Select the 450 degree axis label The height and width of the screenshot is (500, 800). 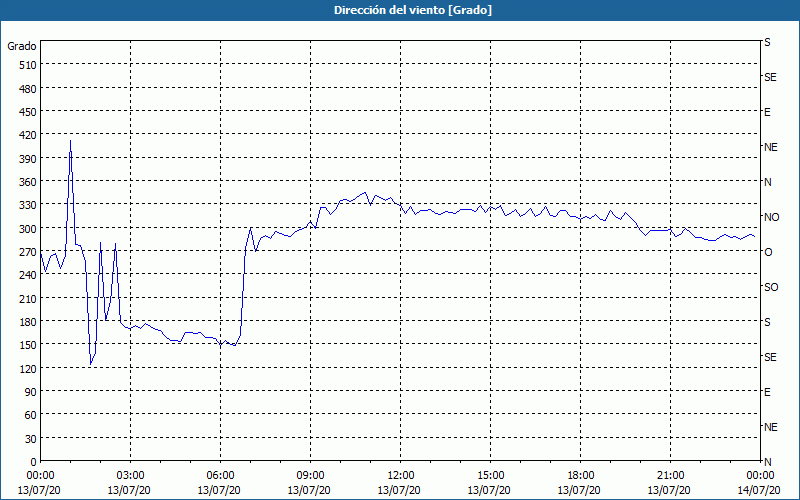point(29,112)
